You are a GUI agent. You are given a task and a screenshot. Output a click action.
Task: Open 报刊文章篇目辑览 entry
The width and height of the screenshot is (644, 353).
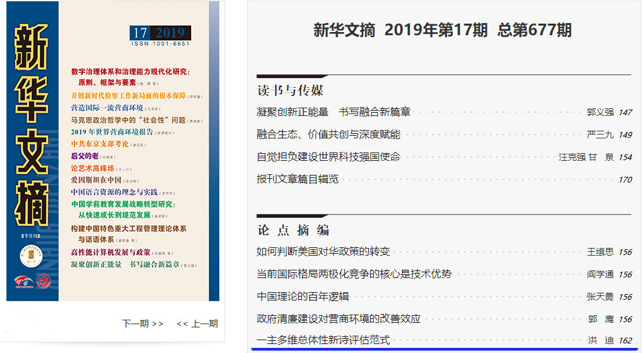pos(298,179)
